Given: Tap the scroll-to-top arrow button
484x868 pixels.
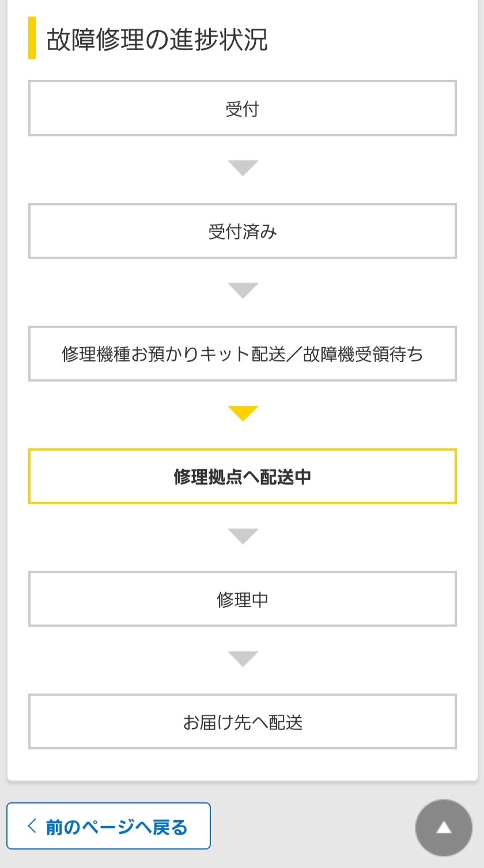Looking at the screenshot, I should 444,828.
